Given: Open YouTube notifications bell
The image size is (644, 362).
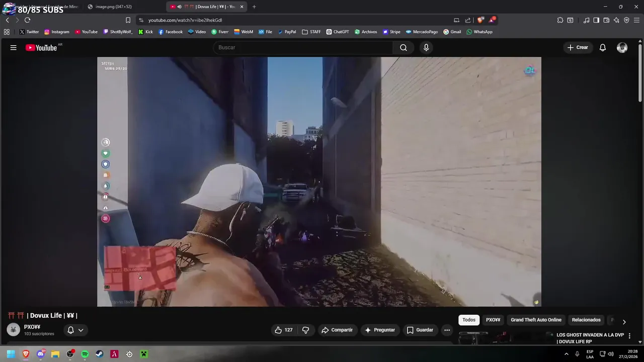Looking at the screenshot, I should [603, 47].
